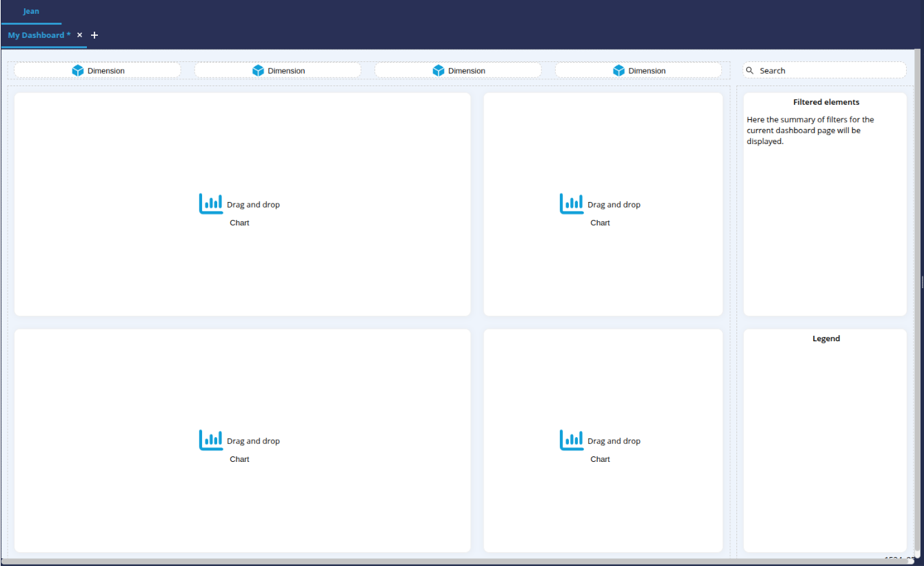Click the Legend panel heading
This screenshot has width=924, height=566.
click(826, 338)
